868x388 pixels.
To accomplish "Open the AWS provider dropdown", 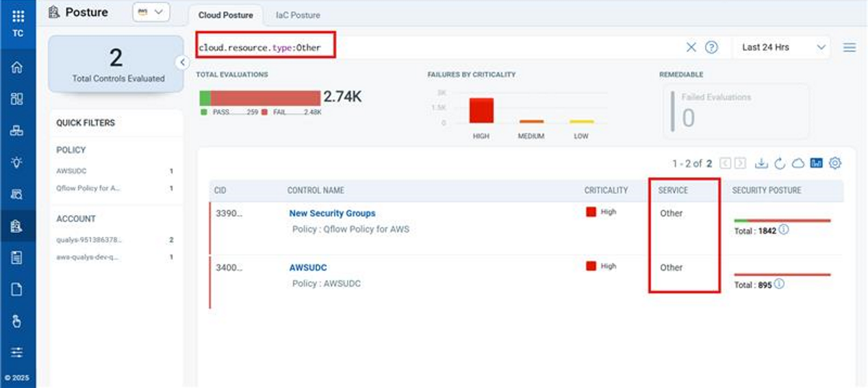I will coord(150,12).
